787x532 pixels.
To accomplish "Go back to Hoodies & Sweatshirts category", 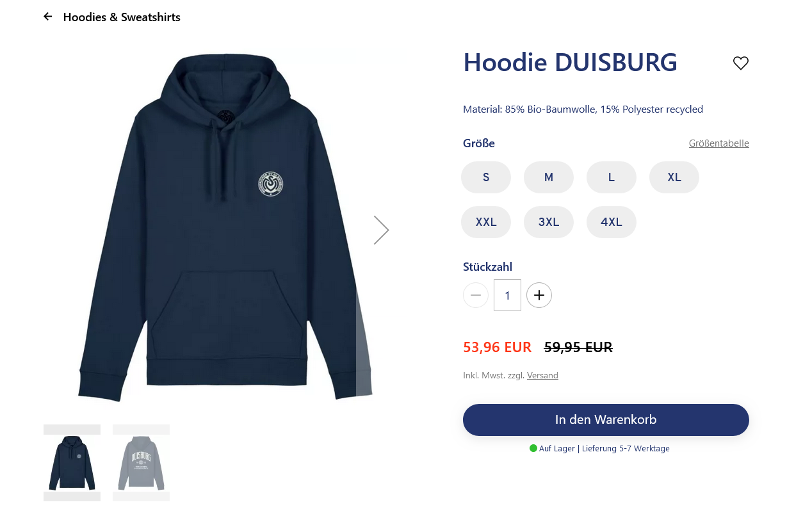I will pos(122,17).
